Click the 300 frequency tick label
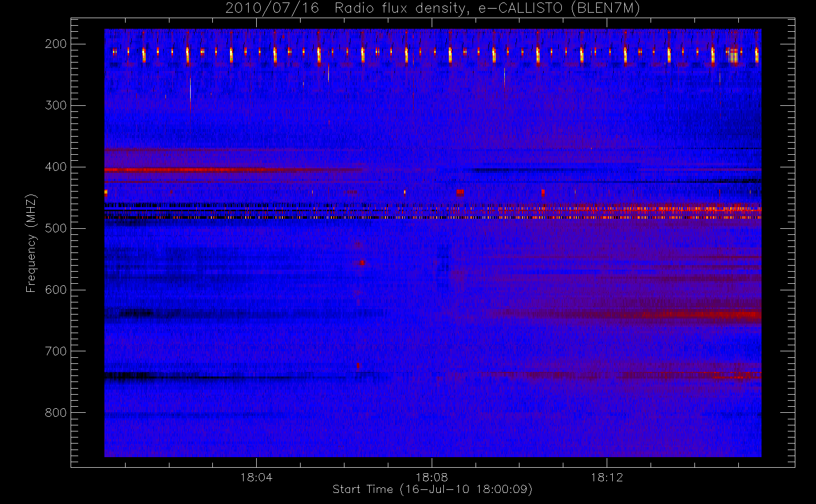The width and height of the screenshot is (816, 504). pyautogui.click(x=56, y=105)
